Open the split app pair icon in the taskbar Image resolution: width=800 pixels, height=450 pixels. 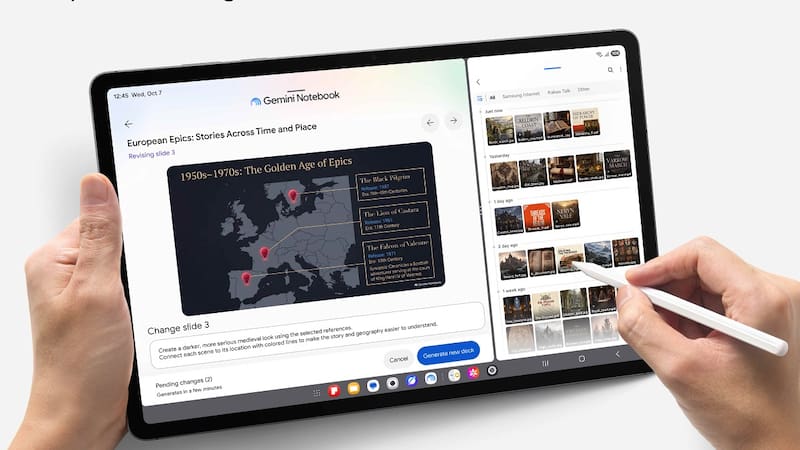coord(454,376)
